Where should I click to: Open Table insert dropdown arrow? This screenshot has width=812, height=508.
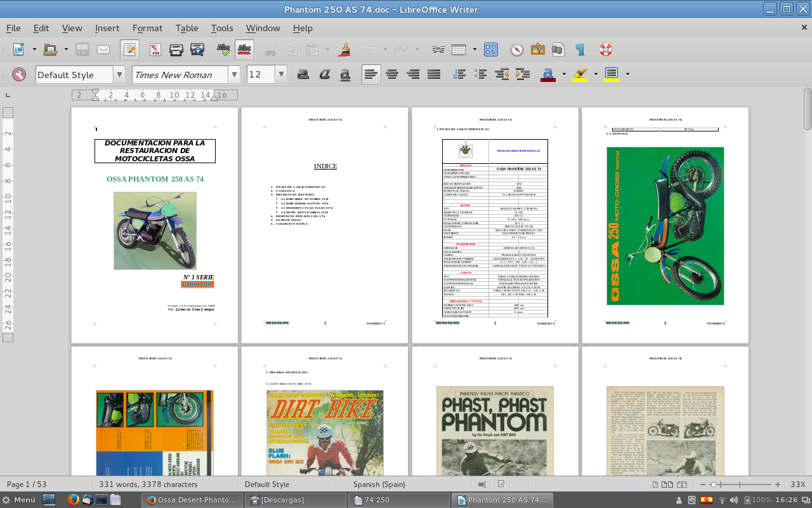475,49
